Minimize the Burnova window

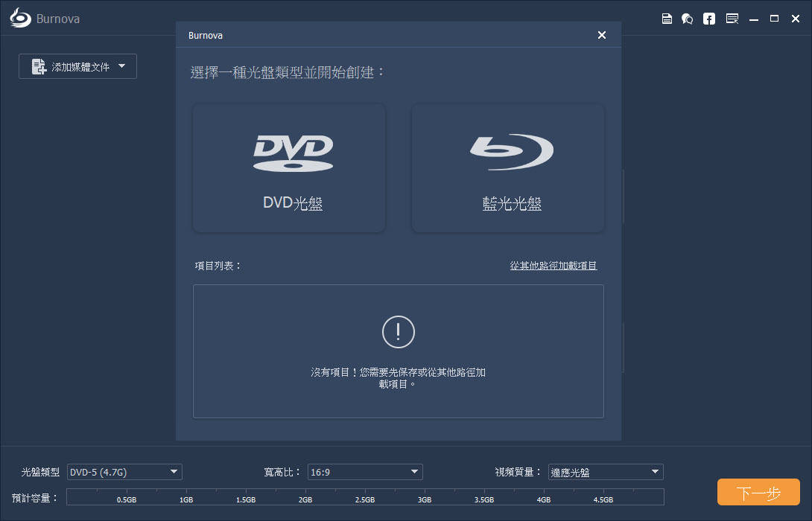(x=754, y=19)
